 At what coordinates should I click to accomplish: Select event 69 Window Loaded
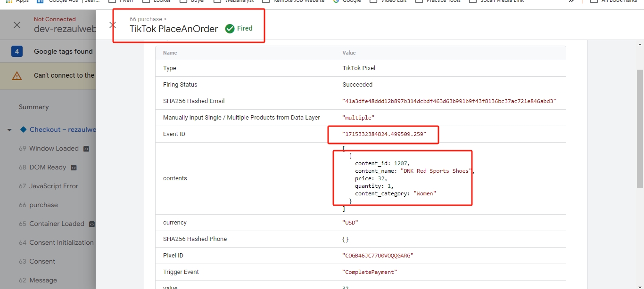pos(49,148)
